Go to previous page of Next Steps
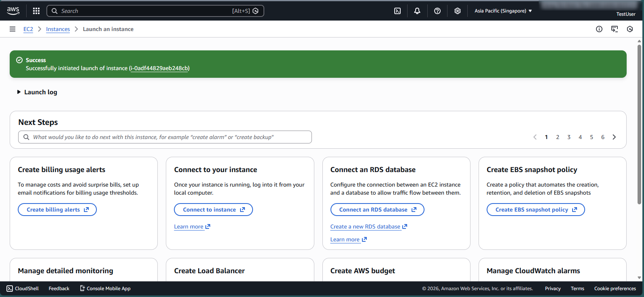 tap(535, 137)
